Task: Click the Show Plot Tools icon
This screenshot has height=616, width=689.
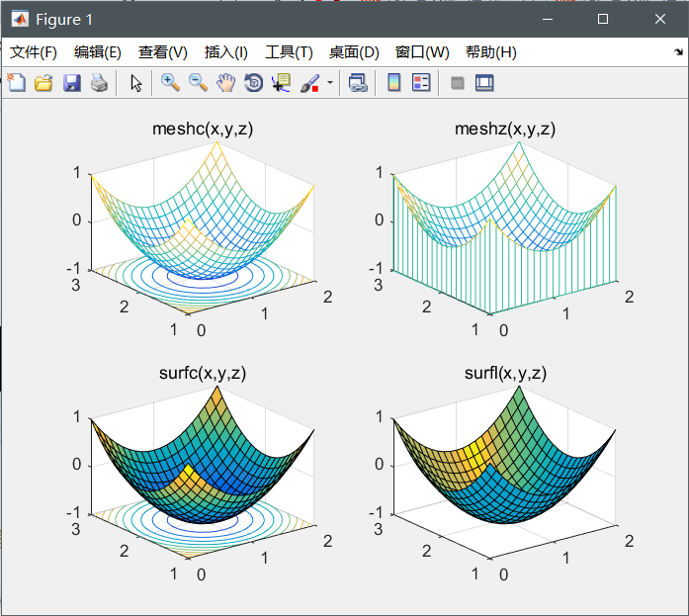Action: [484, 83]
